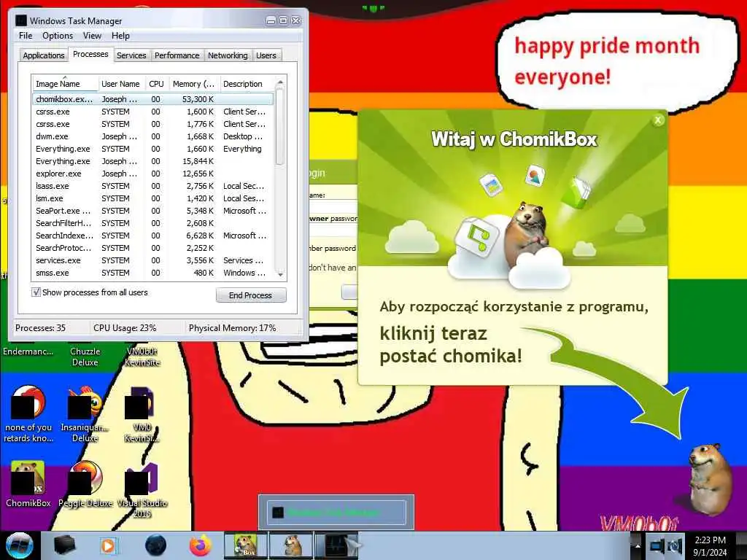Sort processes by Memory column
This screenshot has width=747, height=560.
[194, 84]
